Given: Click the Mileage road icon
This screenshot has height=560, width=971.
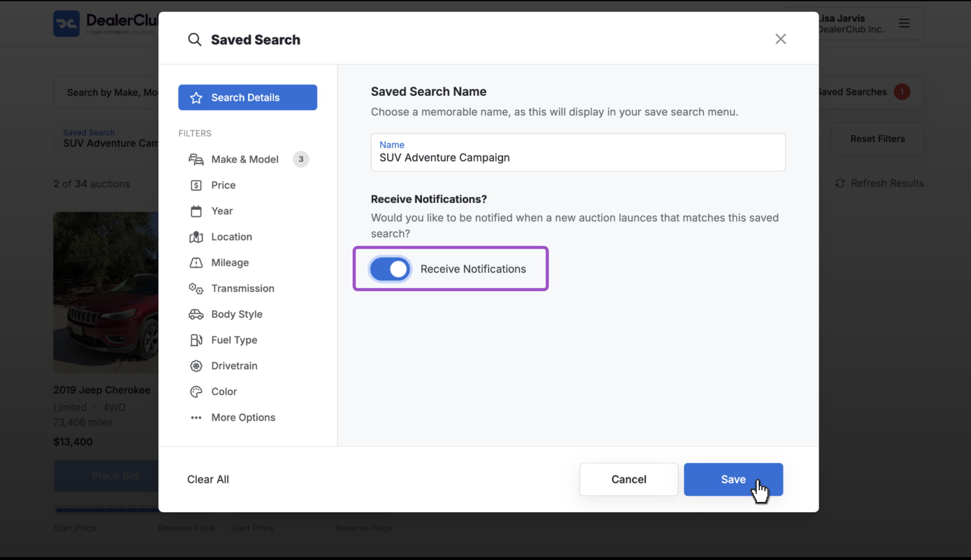Looking at the screenshot, I should (x=196, y=262).
